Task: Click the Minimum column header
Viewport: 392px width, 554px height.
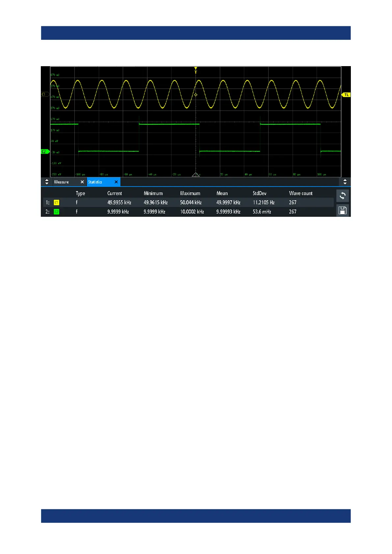Action: point(153,193)
